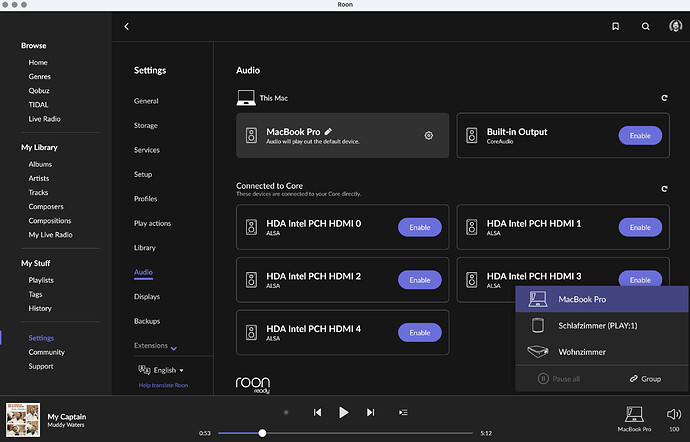Open the volume control speaker icon
Image resolution: width=690 pixels, height=442 pixels.
[674, 414]
